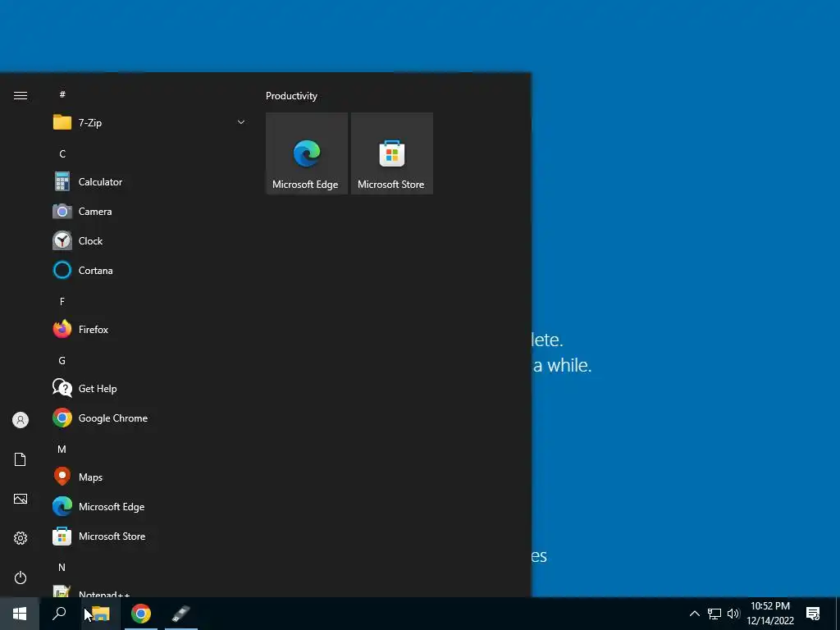
Task: Click the N letter section header
Action: [62, 568]
